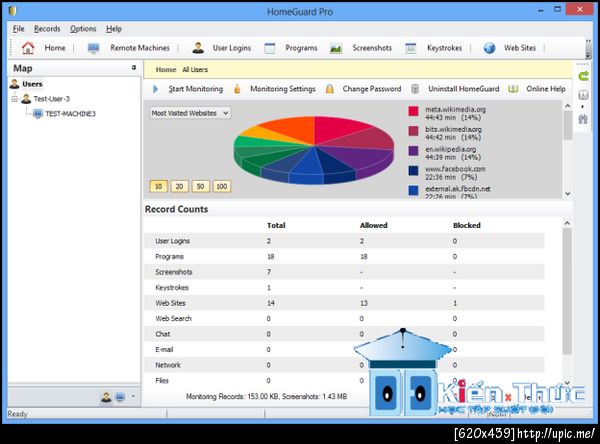Click the user icon at Map panel bottom
This screenshot has width=600, height=444.
106,397
